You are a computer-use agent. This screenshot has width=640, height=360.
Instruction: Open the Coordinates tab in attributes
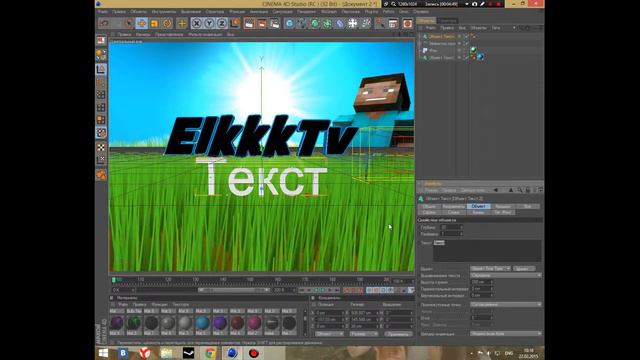coord(453,207)
